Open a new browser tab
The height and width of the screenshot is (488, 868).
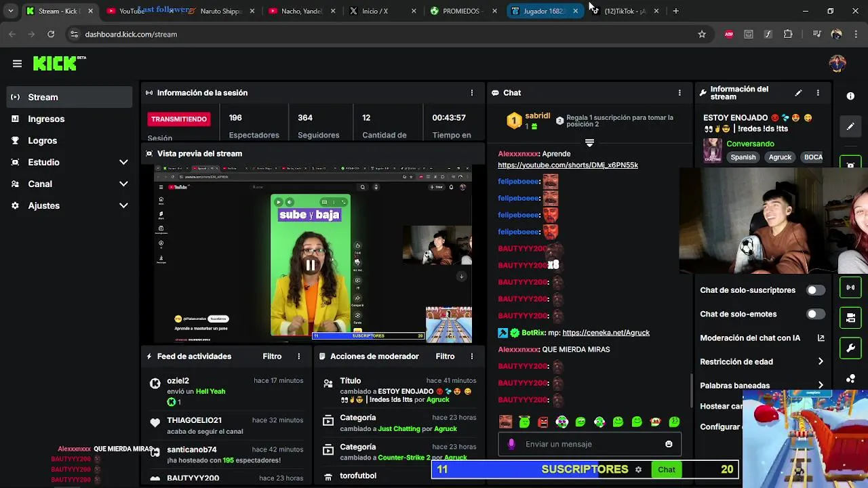[x=675, y=11]
